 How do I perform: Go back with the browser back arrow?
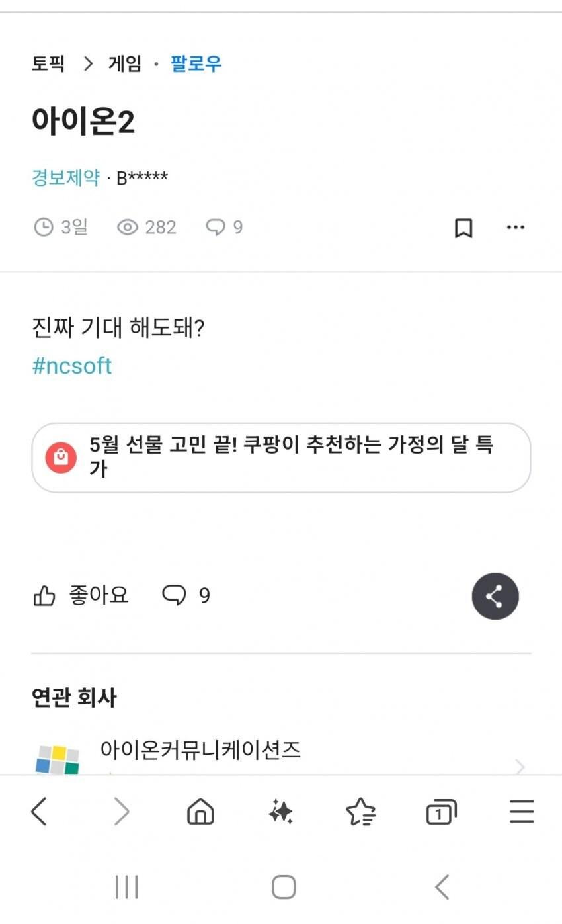pos(39,811)
